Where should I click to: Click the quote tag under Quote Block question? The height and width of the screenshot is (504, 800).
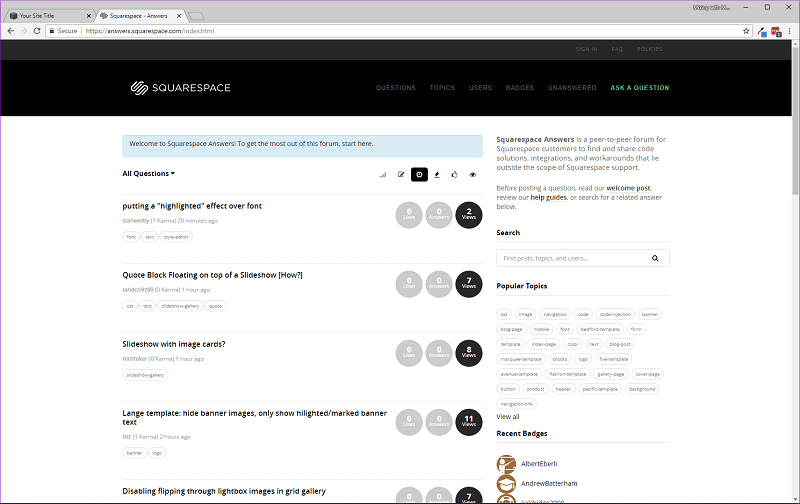click(215, 306)
